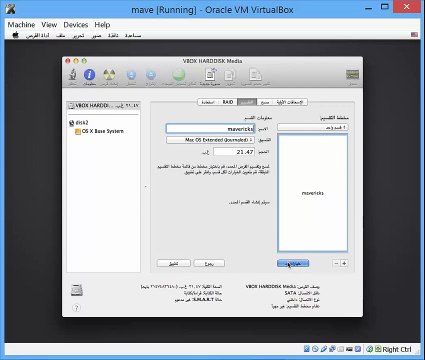The width and height of the screenshot is (425, 360).
Task: Open the VirtualBox Help menu
Action: [102, 25]
